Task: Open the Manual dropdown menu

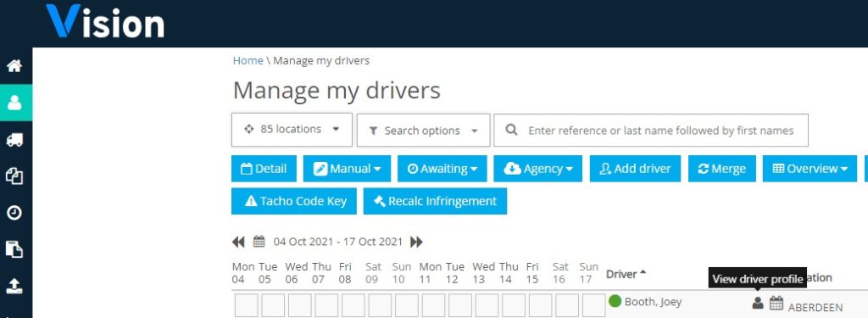Action: (347, 169)
